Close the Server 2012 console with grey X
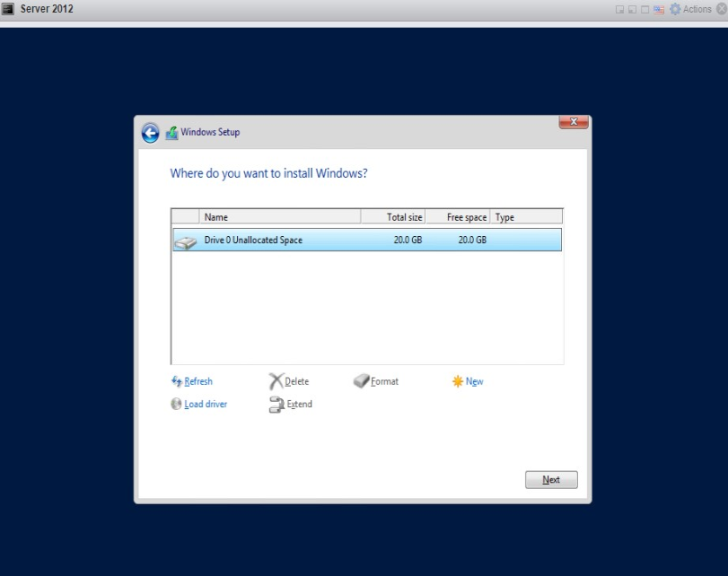The image size is (728, 576). (722, 9)
